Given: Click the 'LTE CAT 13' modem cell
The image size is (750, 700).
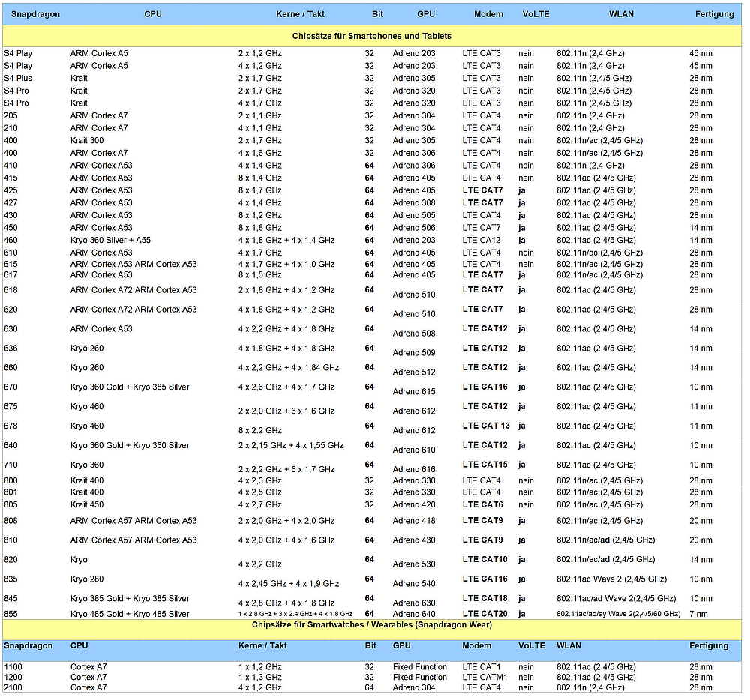Looking at the screenshot, I should 486,426.
